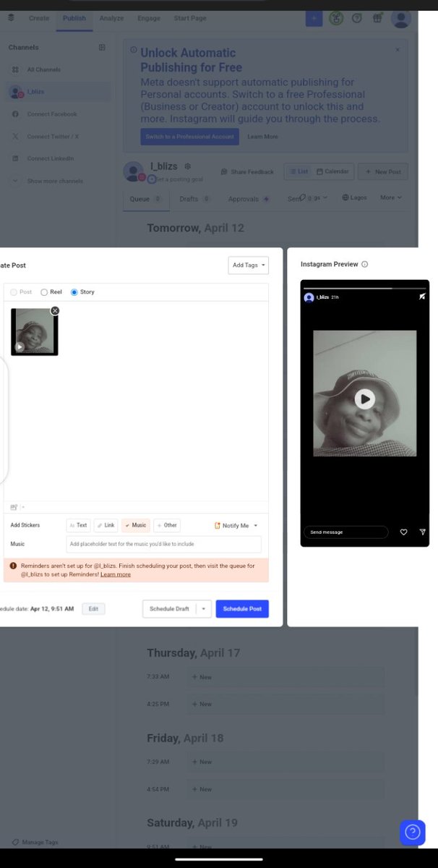The image size is (438, 868).
Task: Remove the attached video thumbnail
Action: (x=55, y=310)
